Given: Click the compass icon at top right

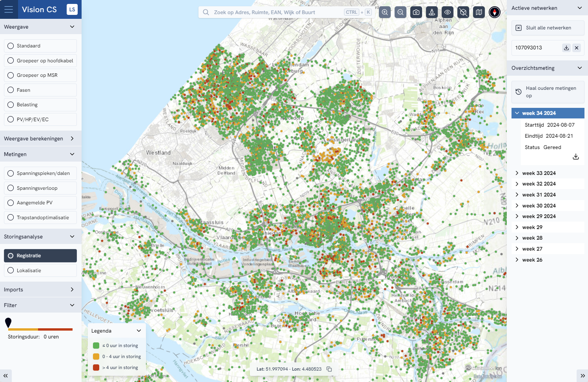Looking at the screenshot, I should [x=495, y=12].
